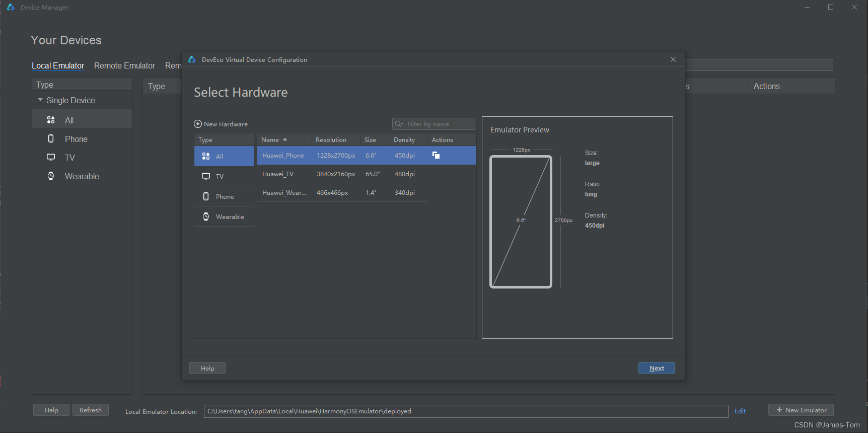Click the DevEco logo in the dialog title bar
Image resolution: width=868 pixels, height=433 pixels.
point(192,59)
